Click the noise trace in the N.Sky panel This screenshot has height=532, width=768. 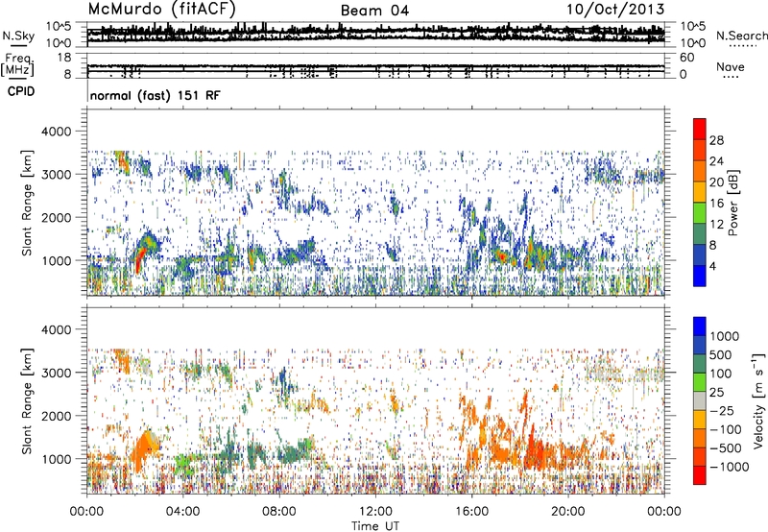pos(375,34)
